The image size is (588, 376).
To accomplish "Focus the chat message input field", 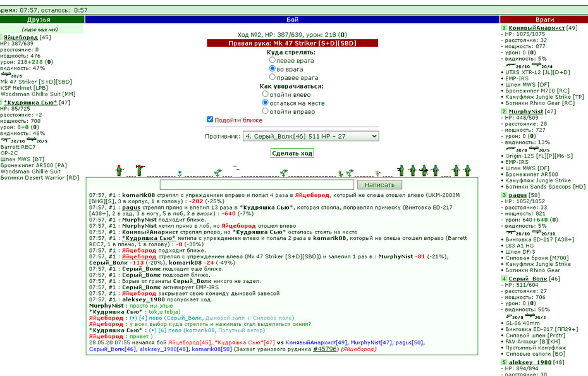I will tap(257, 185).
